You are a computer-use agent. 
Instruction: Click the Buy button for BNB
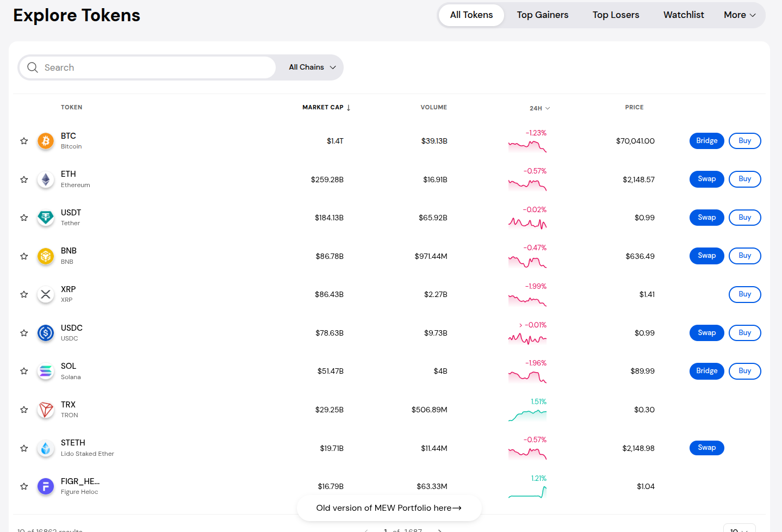(745, 256)
